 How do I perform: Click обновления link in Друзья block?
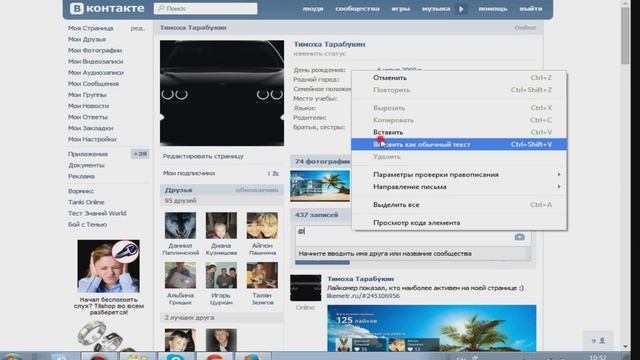(x=257, y=190)
